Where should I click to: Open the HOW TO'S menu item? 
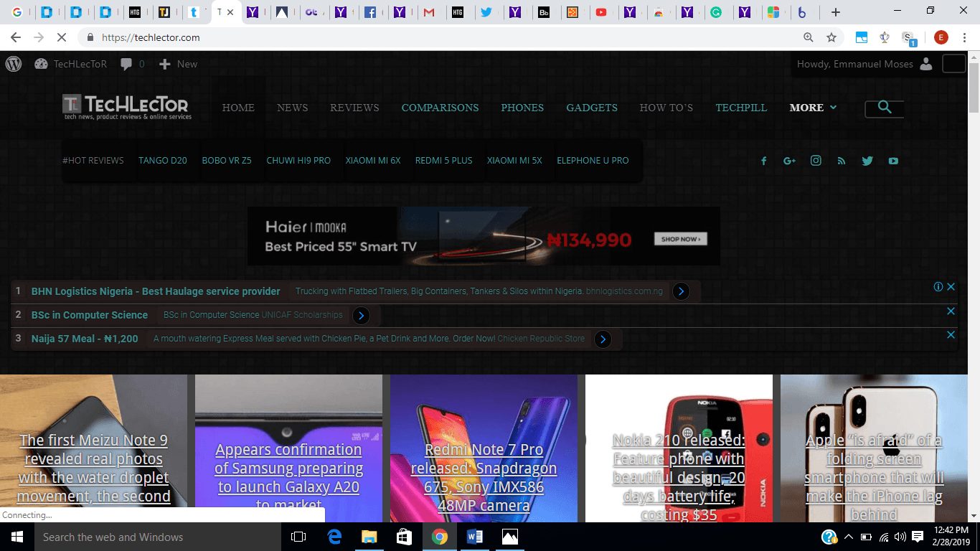tap(666, 108)
